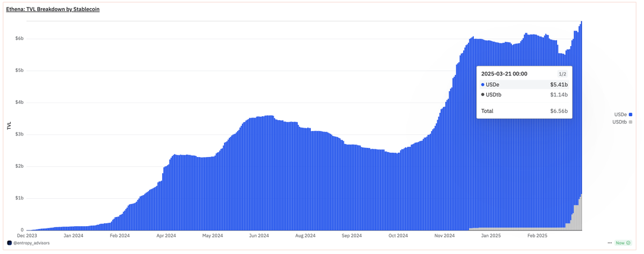Image resolution: width=644 pixels, height=254 pixels.
Task: Click the TVL y-axis title
Action: 8,126
